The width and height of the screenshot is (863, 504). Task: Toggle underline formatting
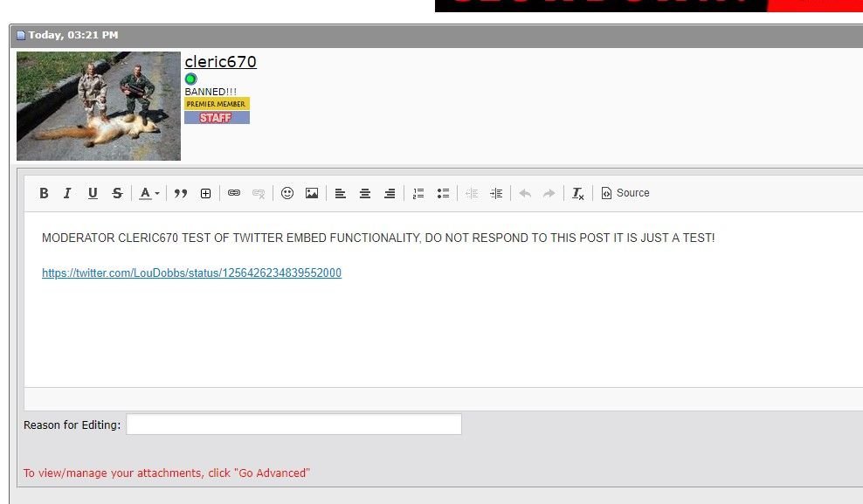[93, 194]
